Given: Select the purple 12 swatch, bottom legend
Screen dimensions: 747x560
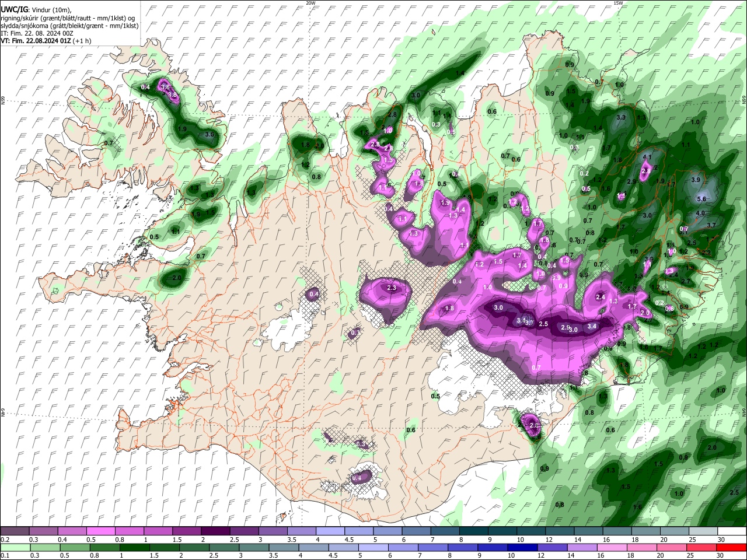Looking at the screenshot, I should tap(553, 547).
